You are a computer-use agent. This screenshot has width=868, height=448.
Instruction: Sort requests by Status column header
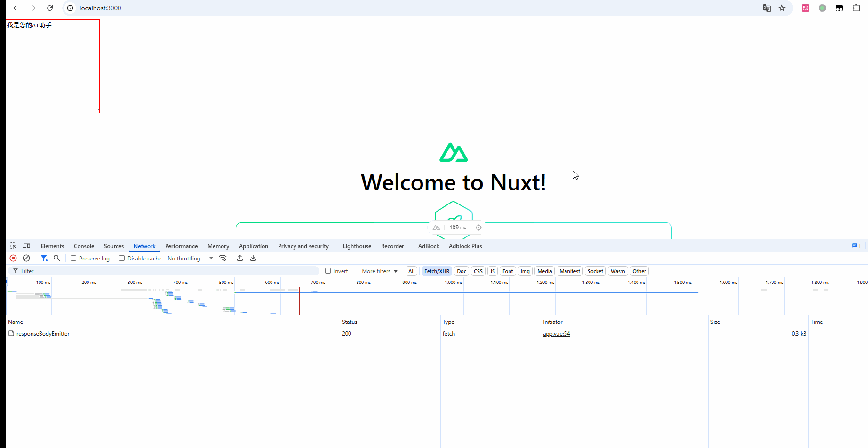coord(390,322)
